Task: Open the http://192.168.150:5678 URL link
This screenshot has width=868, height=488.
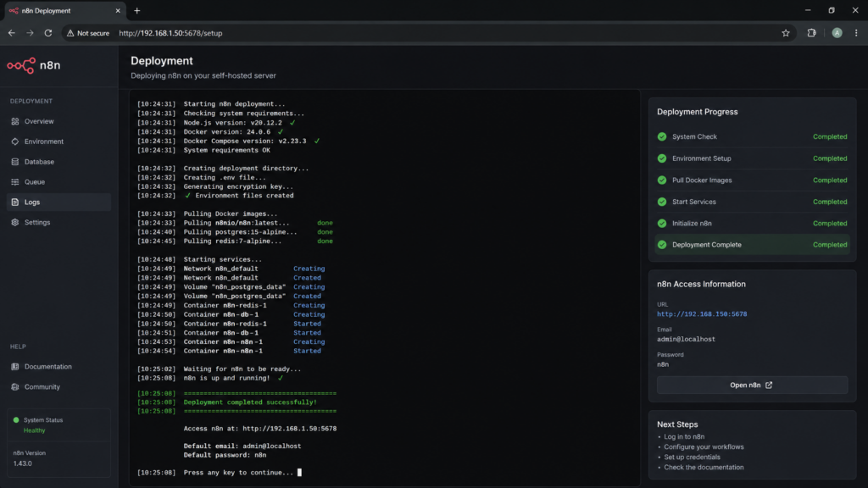Action: click(x=701, y=313)
